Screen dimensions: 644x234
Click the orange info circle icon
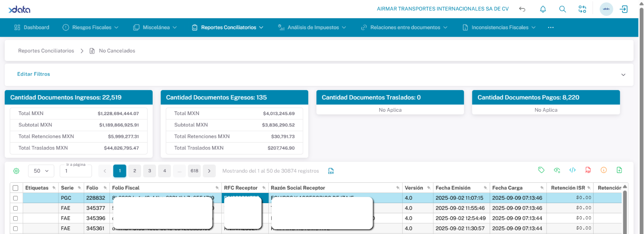(604, 170)
